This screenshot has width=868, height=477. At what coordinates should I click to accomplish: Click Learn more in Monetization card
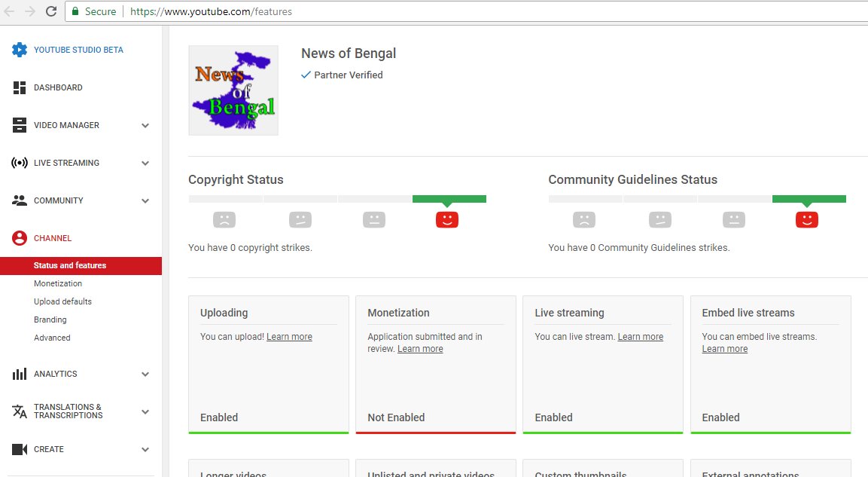click(420, 348)
